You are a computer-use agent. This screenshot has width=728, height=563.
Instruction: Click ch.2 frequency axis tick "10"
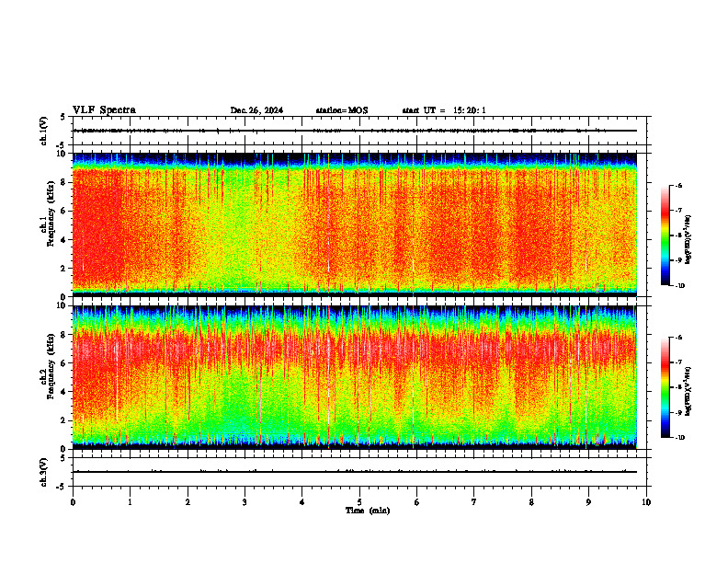pyautogui.click(x=62, y=306)
